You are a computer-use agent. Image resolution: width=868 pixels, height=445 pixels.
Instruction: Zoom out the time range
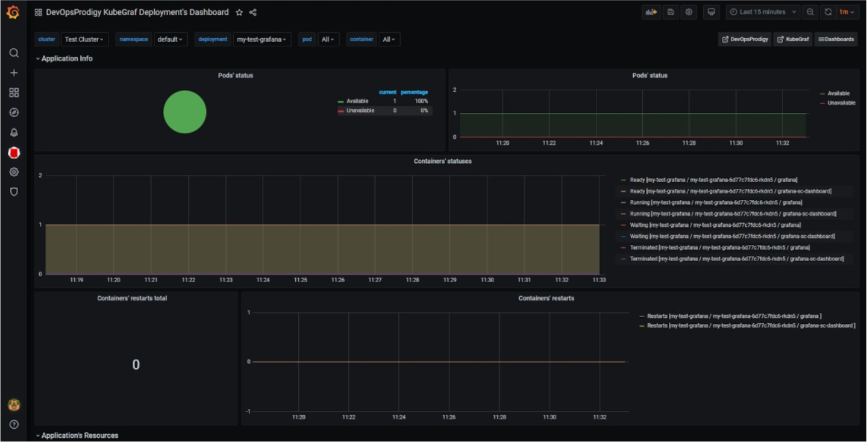[x=810, y=12]
